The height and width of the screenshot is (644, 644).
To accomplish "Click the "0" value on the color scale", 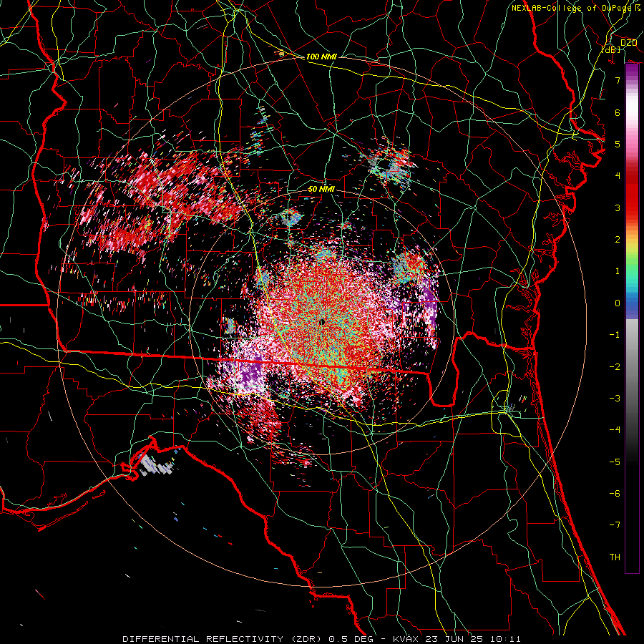I will coord(618,303).
